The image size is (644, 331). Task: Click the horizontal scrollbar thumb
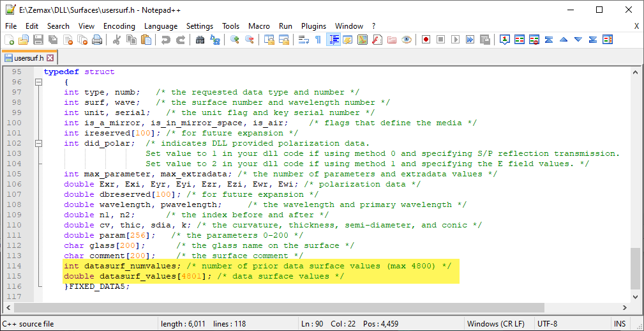click(x=280, y=307)
